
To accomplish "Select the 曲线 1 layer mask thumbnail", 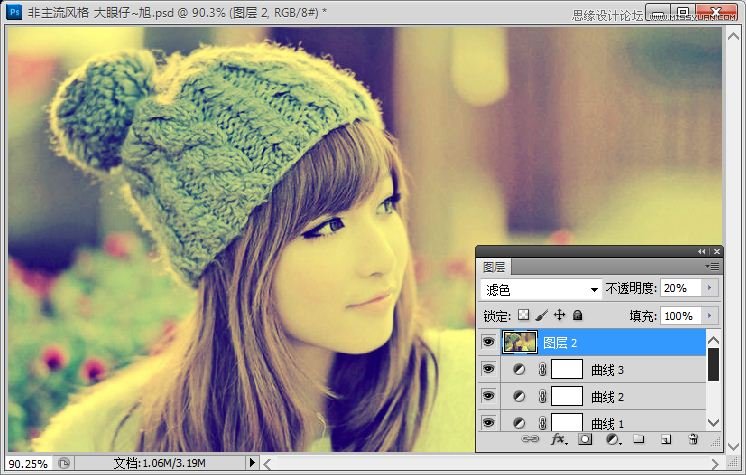I will [x=567, y=422].
